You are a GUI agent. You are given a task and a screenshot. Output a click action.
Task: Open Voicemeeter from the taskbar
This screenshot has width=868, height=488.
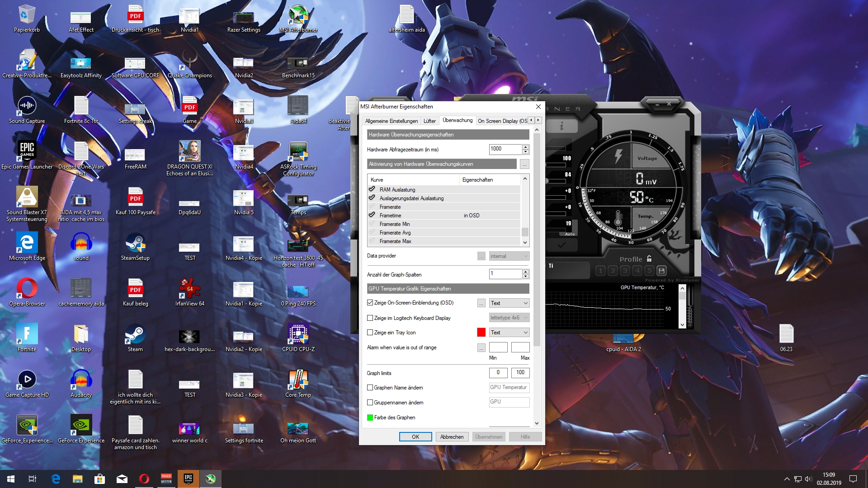click(166, 479)
